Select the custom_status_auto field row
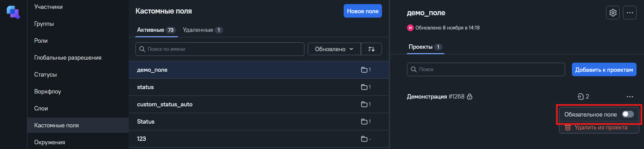Screen dimensions: 644x149 [x=259, y=104]
